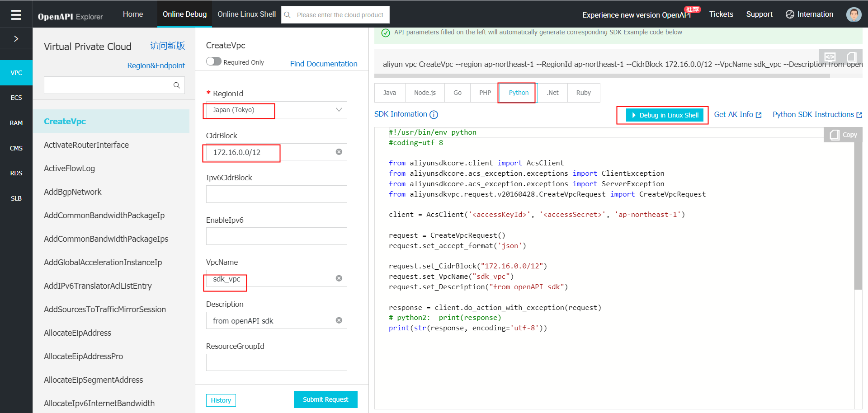
Task: Select RDS product in sidebar
Action: [x=16, y=173]
